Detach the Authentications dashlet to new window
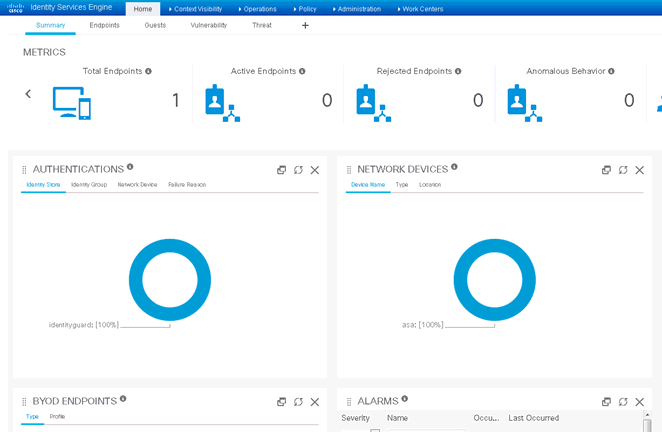Viewport: 662px width, 432px height. tap(282, 170)
